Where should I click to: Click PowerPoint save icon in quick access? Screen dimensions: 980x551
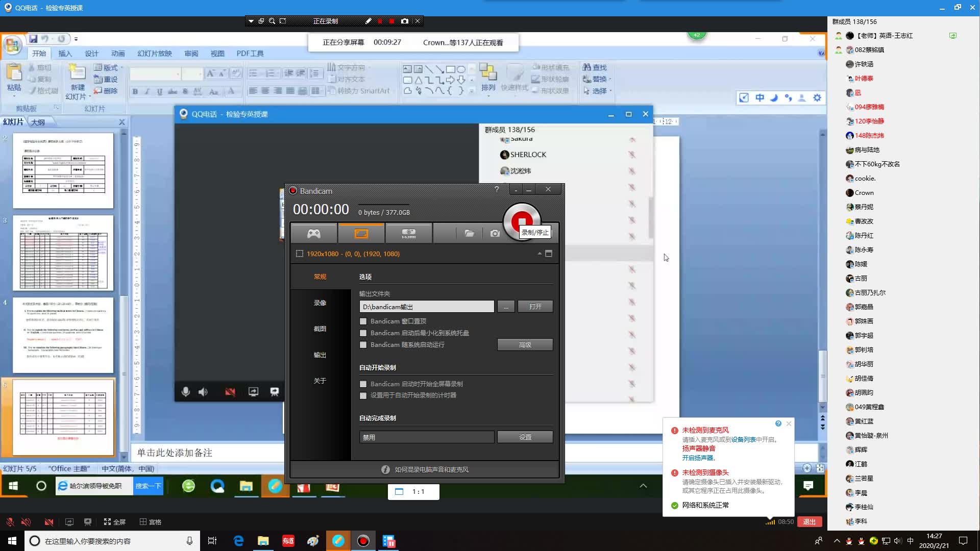33,39
